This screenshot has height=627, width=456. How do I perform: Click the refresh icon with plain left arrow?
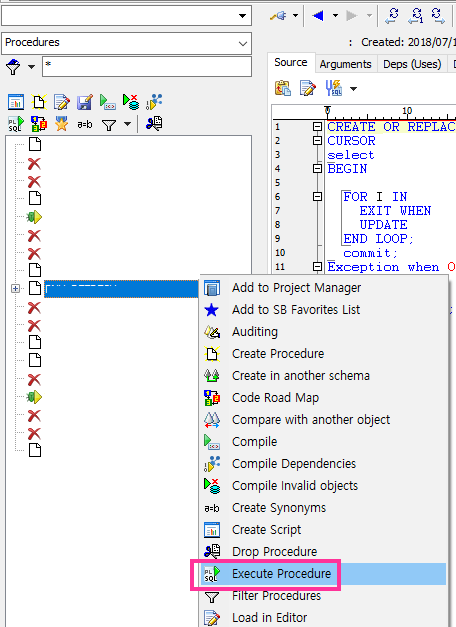[392, 16]
